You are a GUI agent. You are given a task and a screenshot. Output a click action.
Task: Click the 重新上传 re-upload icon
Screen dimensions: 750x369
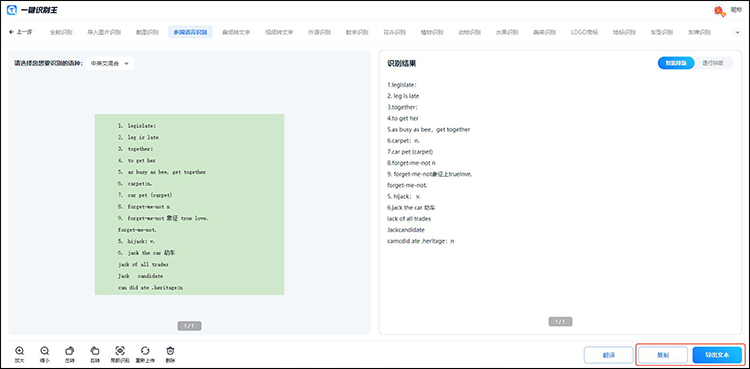145,351
